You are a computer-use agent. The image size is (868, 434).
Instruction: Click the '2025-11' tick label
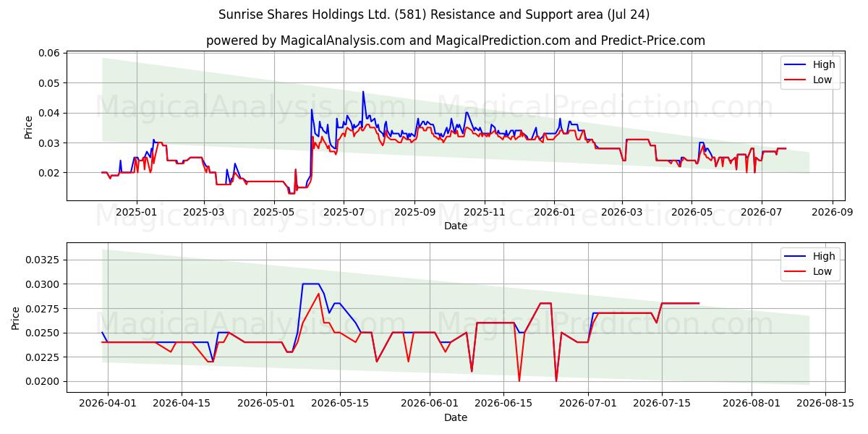(x=485, y=212)
